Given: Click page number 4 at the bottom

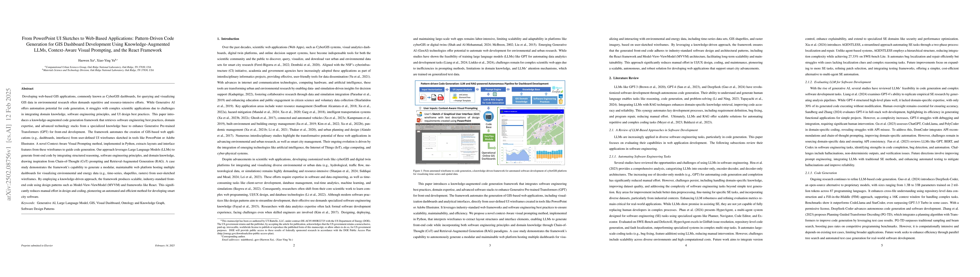Looking at the screenshot, I should point(686,245).
